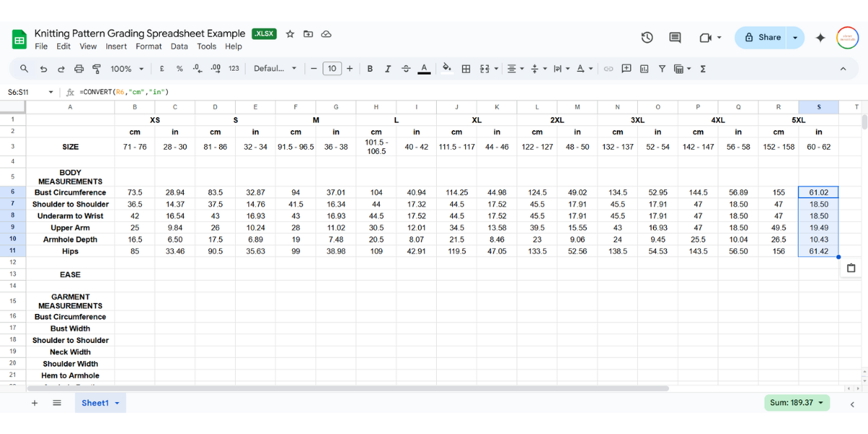This screenshot has height=434, width=868.
Task: Open Gemini sparkle assistant
Action: (820, 38)
